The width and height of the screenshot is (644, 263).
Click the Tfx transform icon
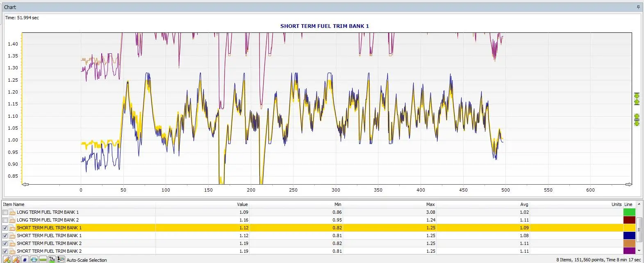pos(52,259)
